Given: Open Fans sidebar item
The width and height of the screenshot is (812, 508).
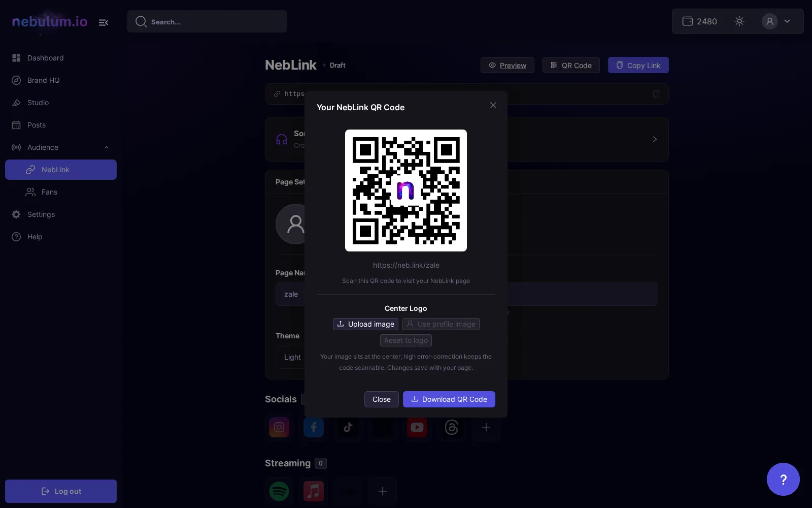Looking at the screenshot, I should pyautogui.click(x=61, y=192).
